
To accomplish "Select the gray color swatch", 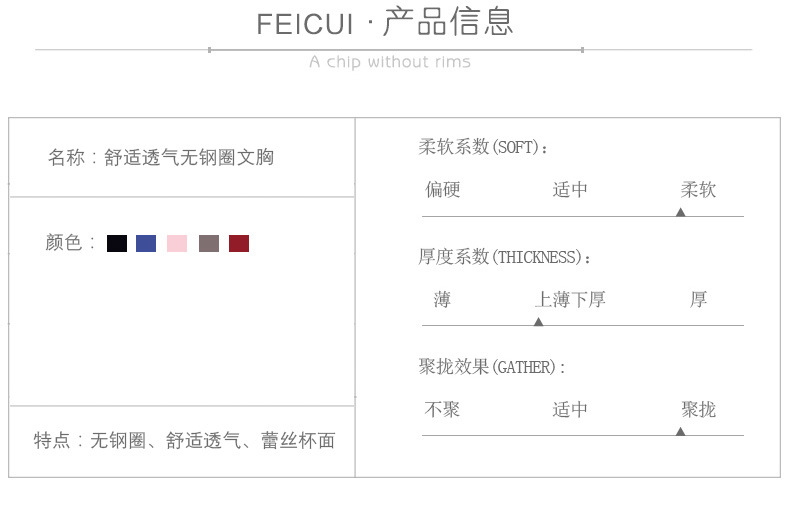I will 208,243.
